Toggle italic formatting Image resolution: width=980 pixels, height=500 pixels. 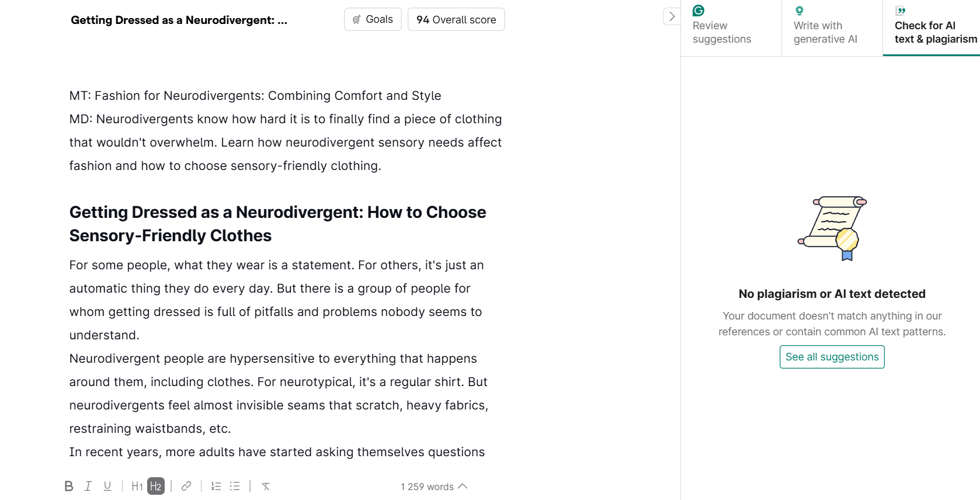[88, 486]
